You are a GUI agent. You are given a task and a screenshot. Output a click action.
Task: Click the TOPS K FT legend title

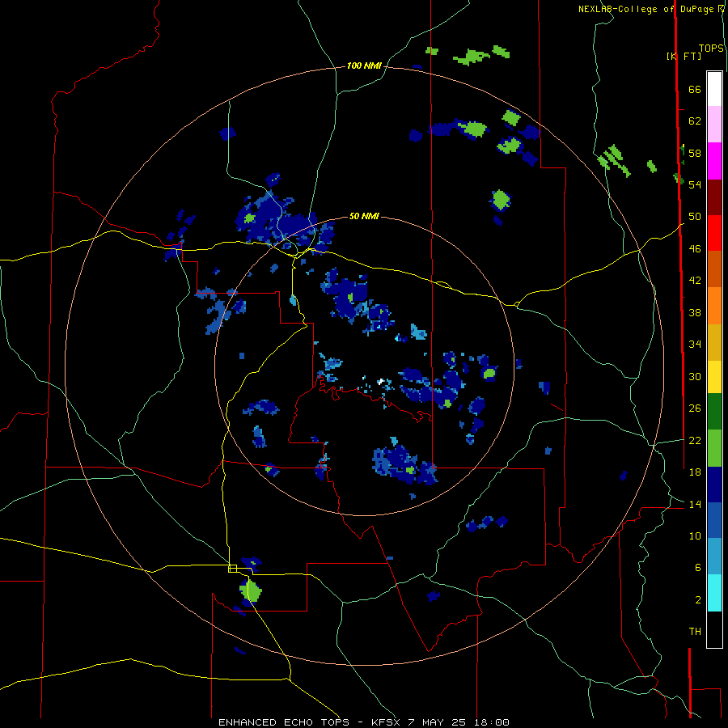coord(695,52)
